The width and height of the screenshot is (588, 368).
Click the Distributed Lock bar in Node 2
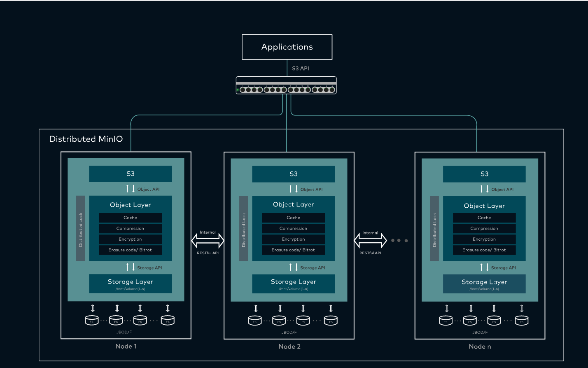[x=244, y=228]
